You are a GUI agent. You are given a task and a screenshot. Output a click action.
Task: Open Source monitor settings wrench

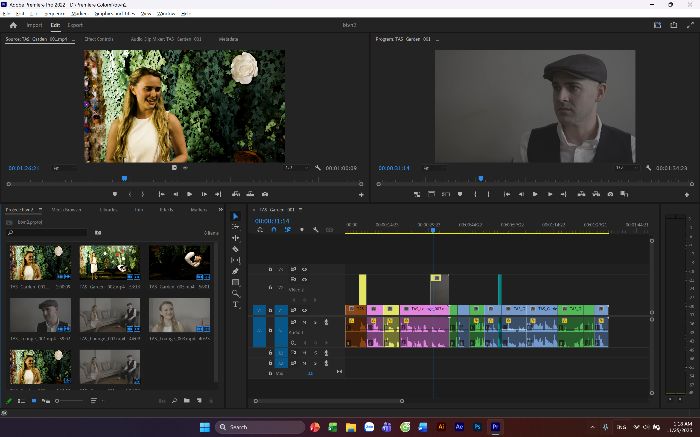click(318, 168)
